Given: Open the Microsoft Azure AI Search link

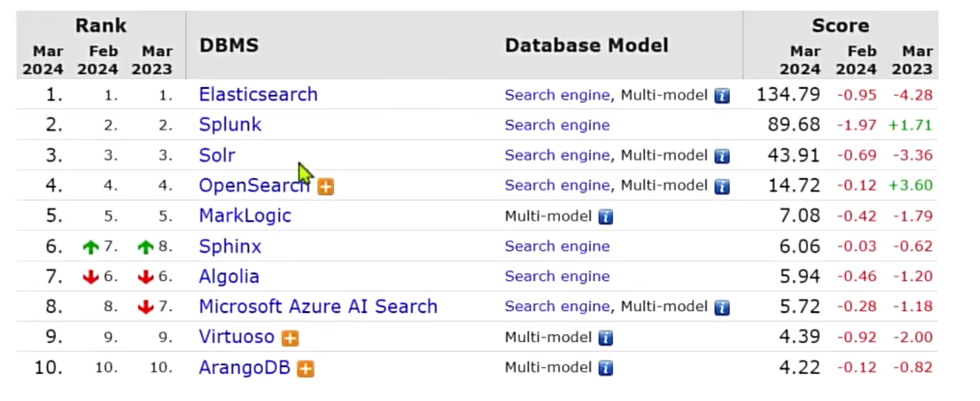Looking at the screenshot, I should click(318, 306).
